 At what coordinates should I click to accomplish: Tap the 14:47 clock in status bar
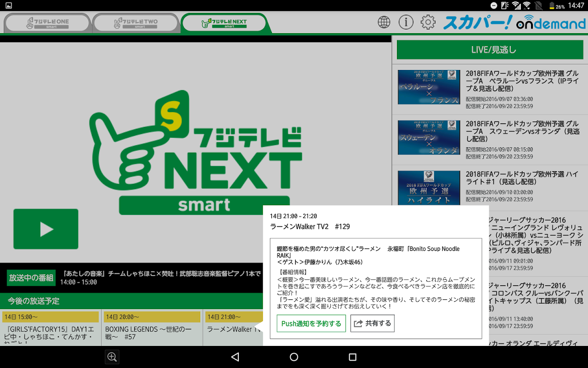pos(576,6)
